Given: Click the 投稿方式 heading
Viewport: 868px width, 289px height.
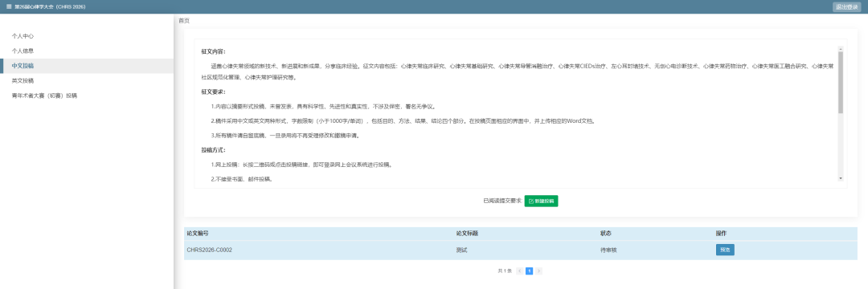Looking at the screenshot, I should 213,150.
